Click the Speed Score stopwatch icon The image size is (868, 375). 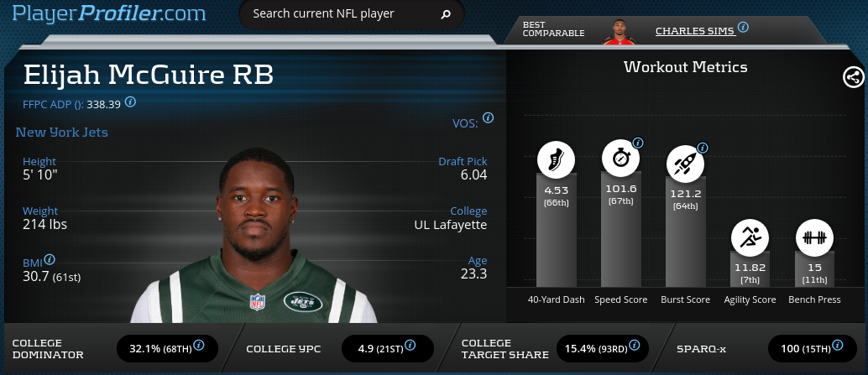point(620,158)
